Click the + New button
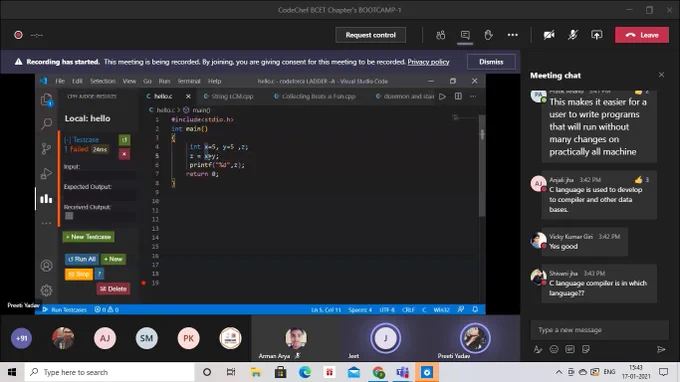Image resolution: width=680 pixels, height=382 pixels. 113,259
